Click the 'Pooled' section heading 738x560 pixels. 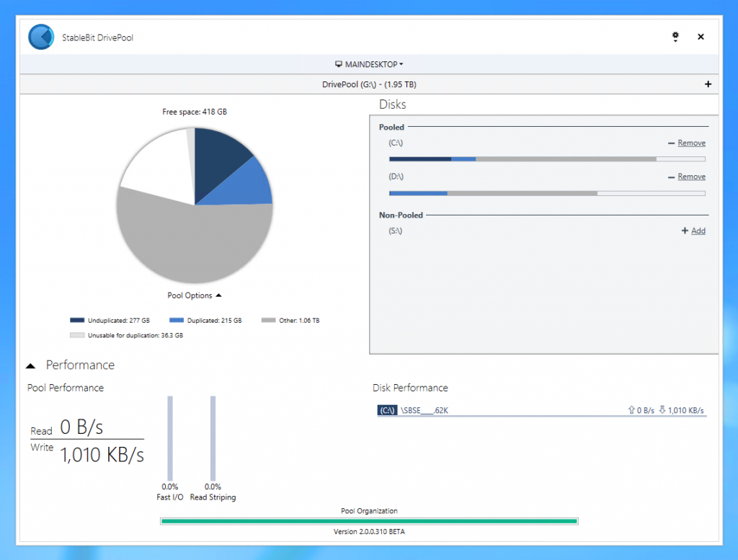[x=391, y=127]
